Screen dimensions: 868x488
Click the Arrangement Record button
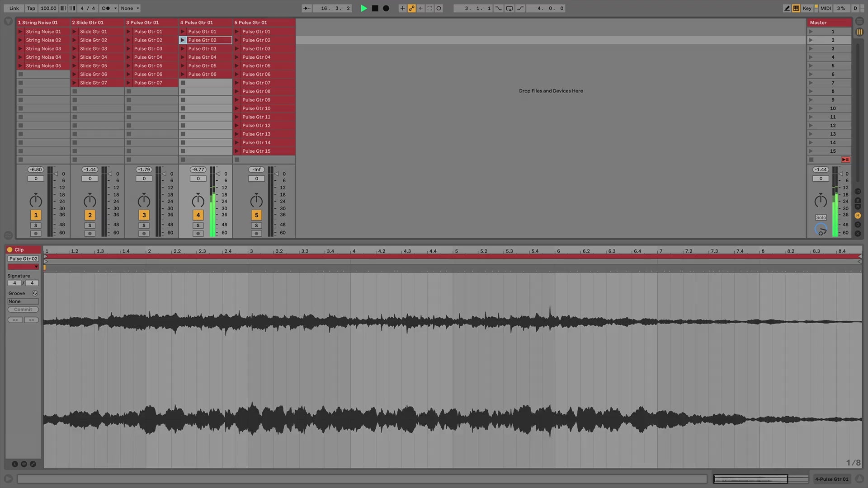click(386, 8)
